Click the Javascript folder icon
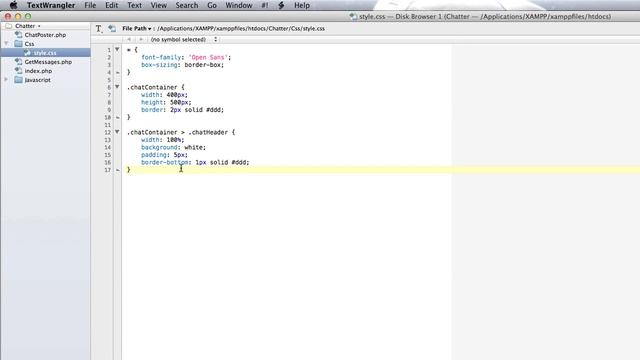640x360 pixels. click(x=18, y=80)
